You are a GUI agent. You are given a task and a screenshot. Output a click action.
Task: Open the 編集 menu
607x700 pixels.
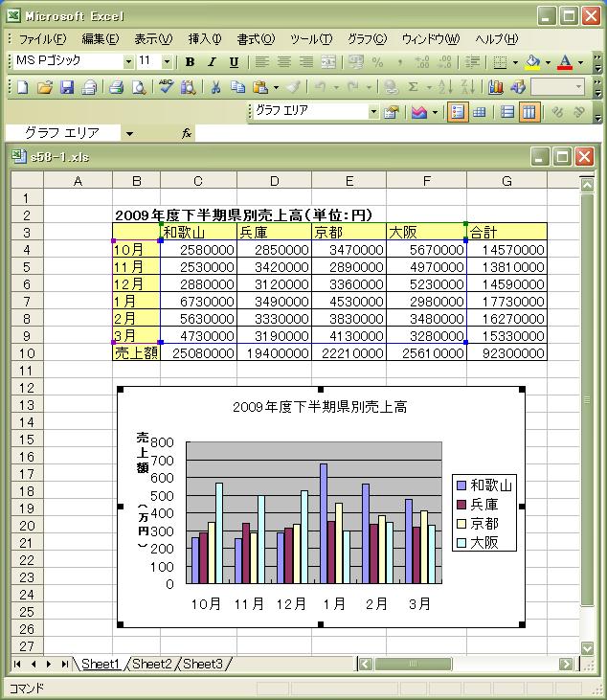101,39
